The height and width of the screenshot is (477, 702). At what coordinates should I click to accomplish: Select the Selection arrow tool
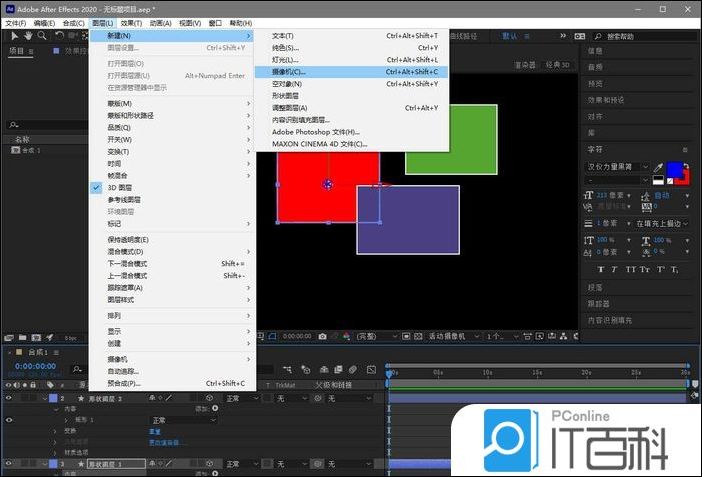[x=14, y=36]
